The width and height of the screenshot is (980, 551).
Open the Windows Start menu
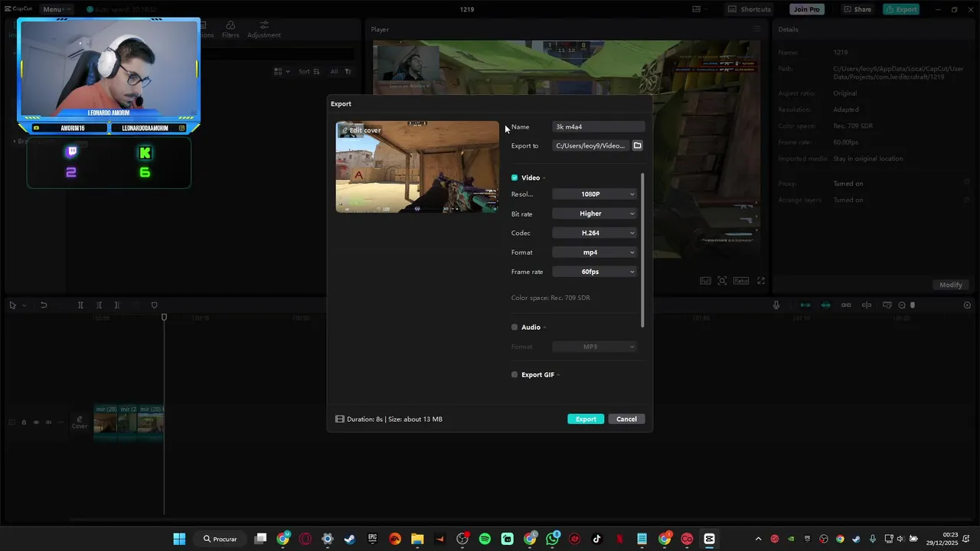click(179, 539)
